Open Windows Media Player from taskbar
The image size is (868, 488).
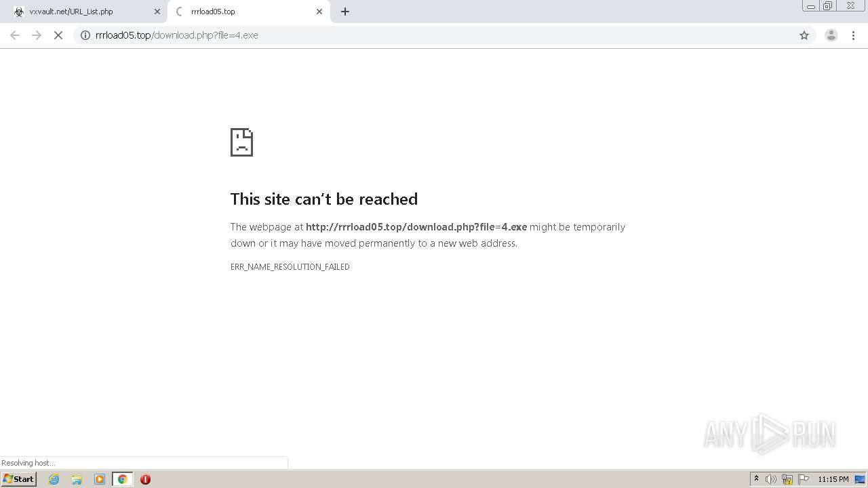pos(100,479)
